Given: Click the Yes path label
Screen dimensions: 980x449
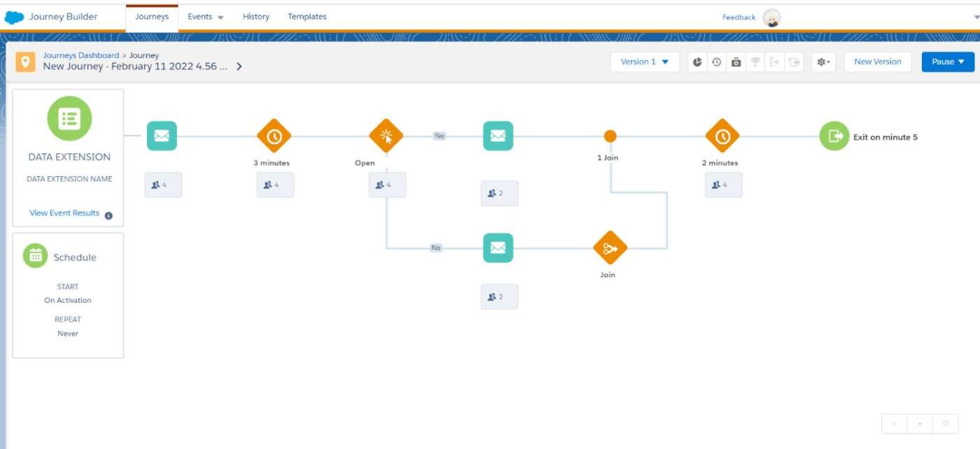Looking at the screenshot, I should (439, 136).
